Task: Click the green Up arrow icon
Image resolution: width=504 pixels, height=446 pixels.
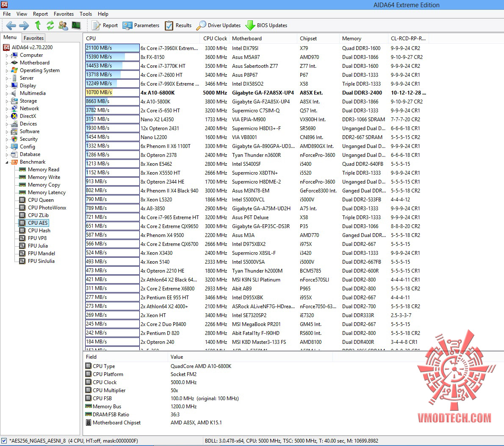Action: (38, 25)
